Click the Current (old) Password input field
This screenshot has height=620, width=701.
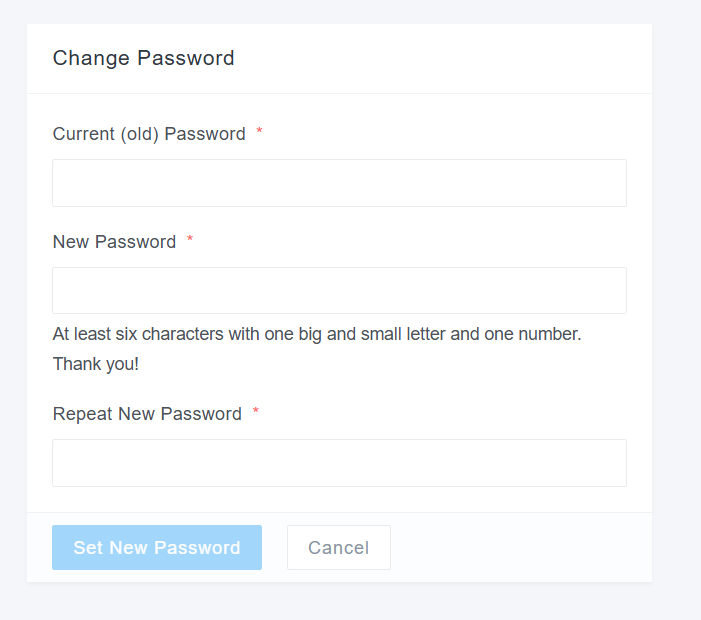point(339,183)
